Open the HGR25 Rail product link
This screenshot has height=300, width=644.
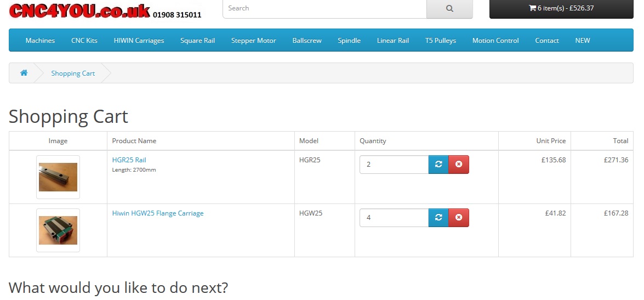pyautogui.click(x=129, y=160)
